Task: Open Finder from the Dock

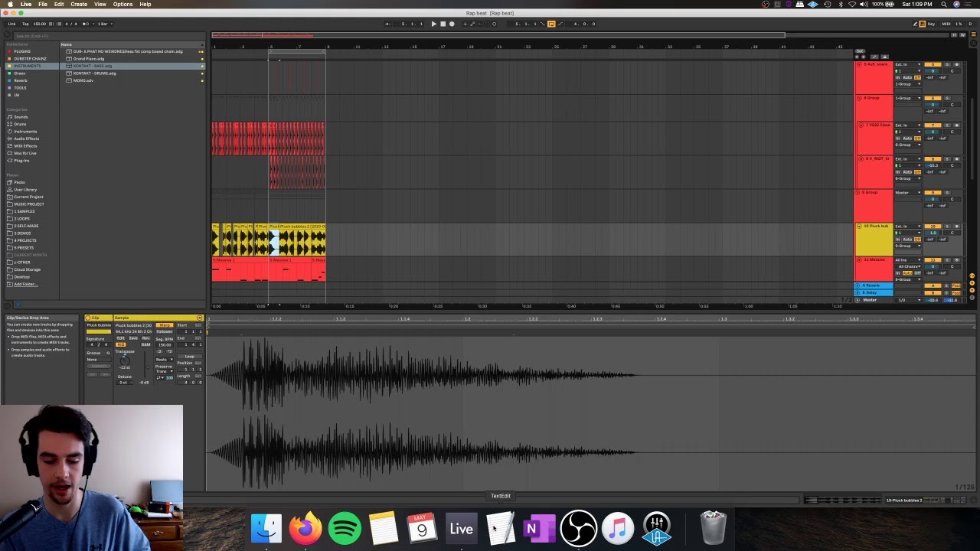Action: click(266, 528)
